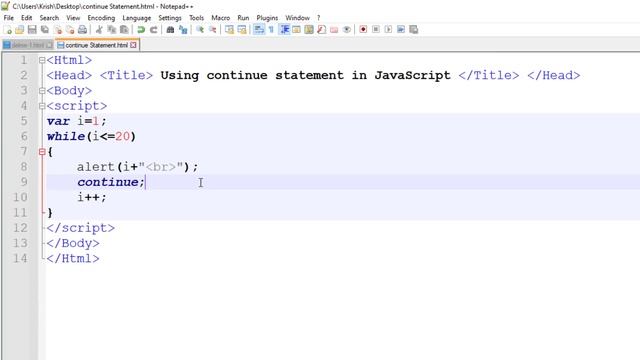Screen dimensions: 640x360
Task: Click the <Title> opening tag on line 2
Action: tap(127, 76)
